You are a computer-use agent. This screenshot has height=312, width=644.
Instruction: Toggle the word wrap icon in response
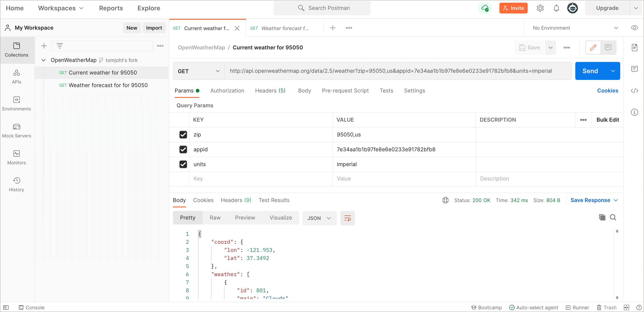[348, 218]
